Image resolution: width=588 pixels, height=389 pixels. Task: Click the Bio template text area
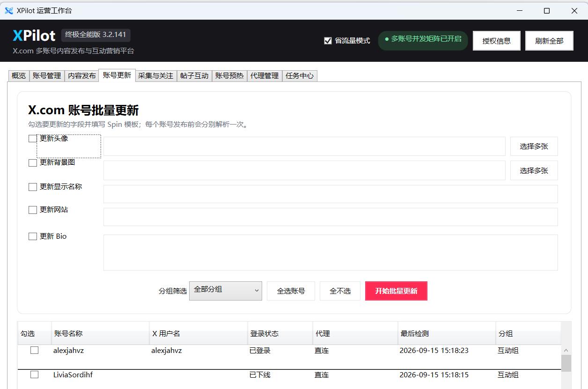tap(331, 252)
